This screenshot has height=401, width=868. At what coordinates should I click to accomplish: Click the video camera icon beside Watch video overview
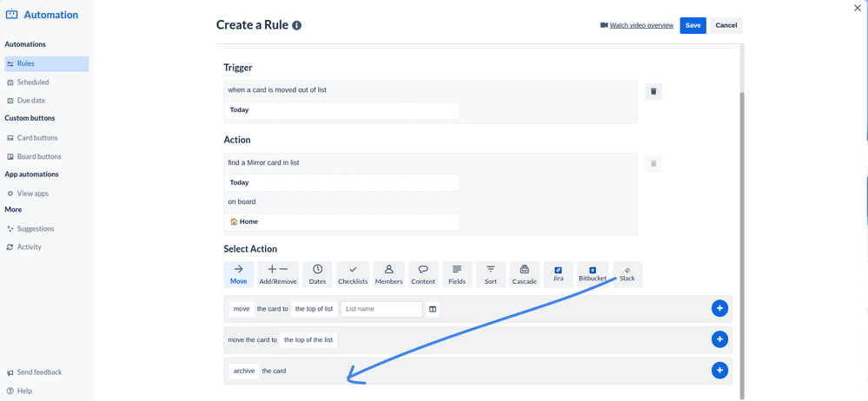[x=604, y=25]
